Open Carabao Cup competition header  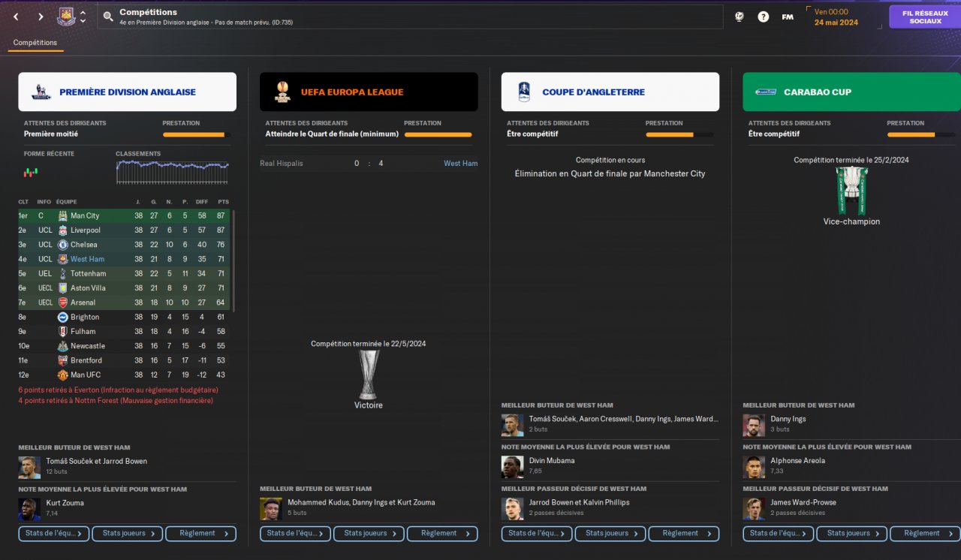coord(851,92)
